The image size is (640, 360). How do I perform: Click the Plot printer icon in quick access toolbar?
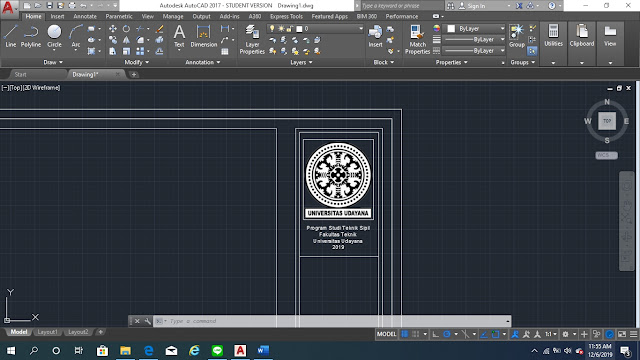tap(72, 6)
